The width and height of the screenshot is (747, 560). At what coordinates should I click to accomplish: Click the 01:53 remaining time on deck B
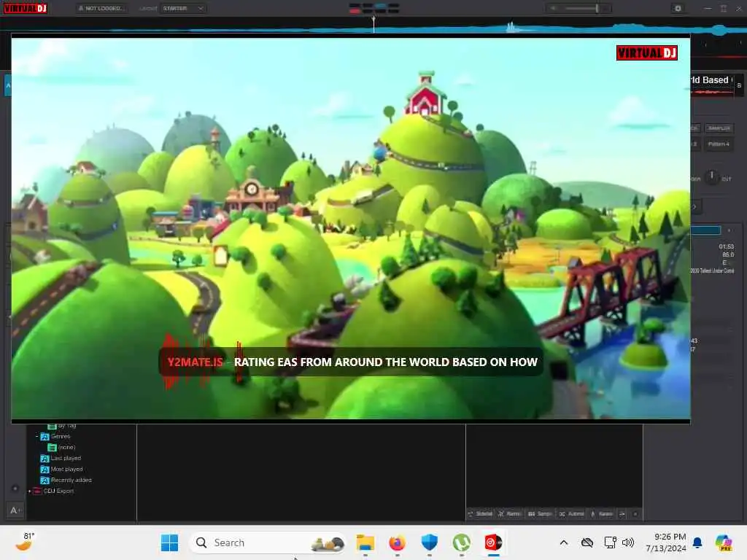tap(727, 246)
